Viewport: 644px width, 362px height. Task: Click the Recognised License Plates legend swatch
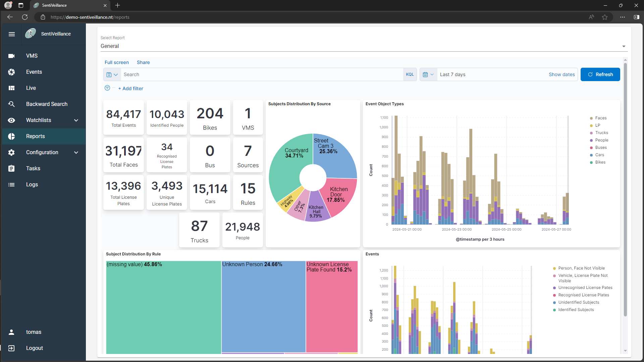coord(554,295)
